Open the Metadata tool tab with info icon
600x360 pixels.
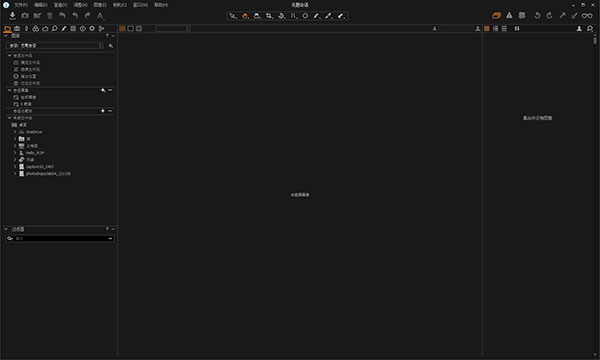click(83, 29)
